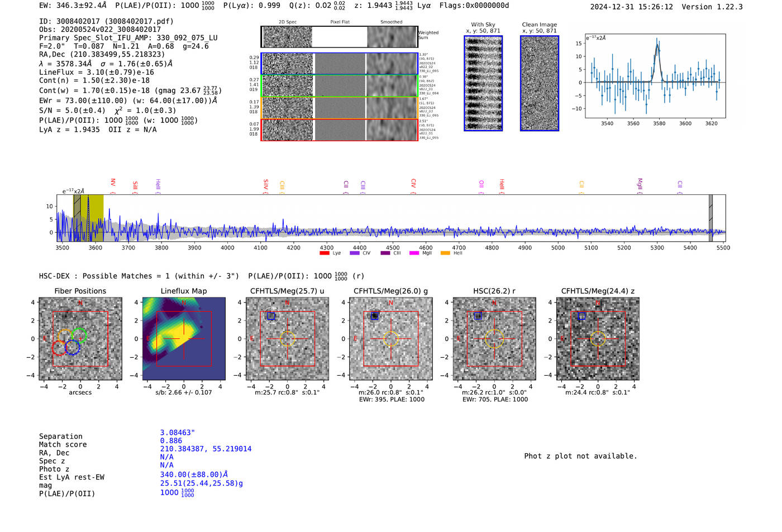
Task: Click the hatched grey band near 5460
Action: 711,218
